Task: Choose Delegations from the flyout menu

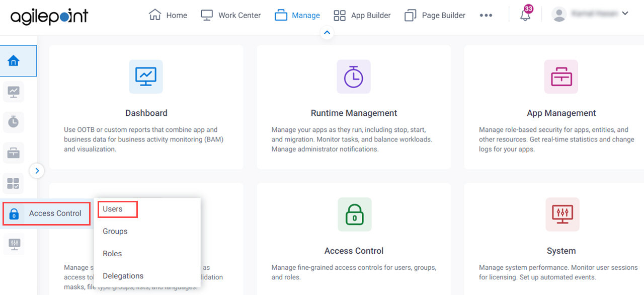Action: 123,276
